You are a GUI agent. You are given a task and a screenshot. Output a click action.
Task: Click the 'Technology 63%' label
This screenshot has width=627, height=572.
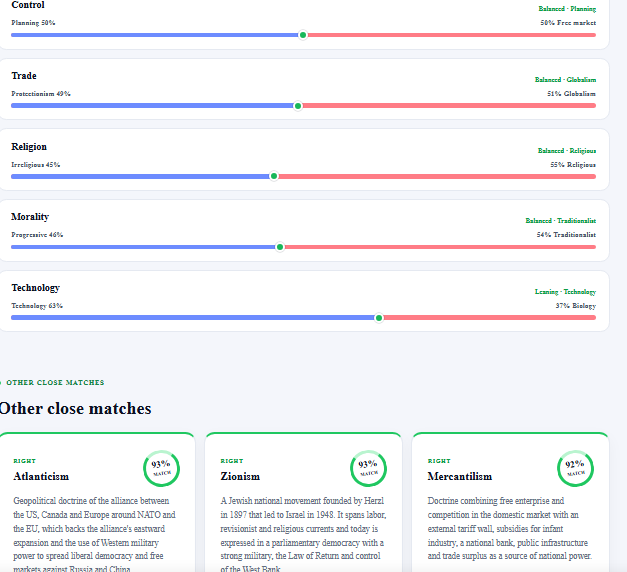(x=37, y=306)
